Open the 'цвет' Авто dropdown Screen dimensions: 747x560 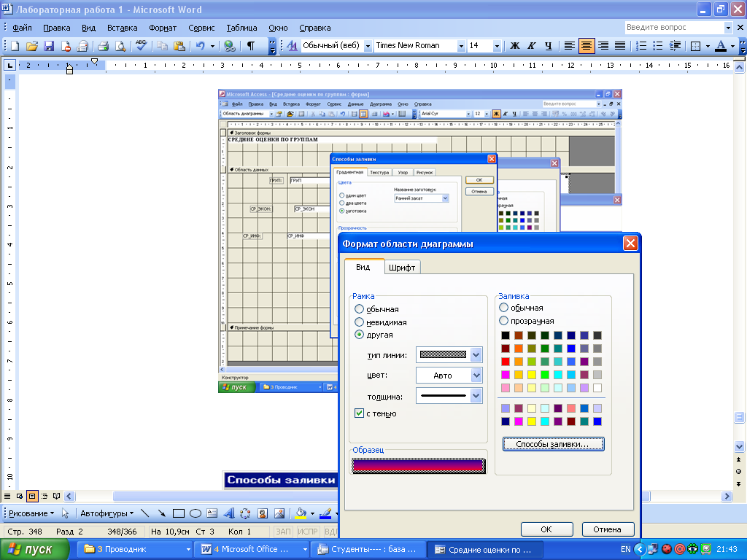pyautogui.click(x=476, y=376)
